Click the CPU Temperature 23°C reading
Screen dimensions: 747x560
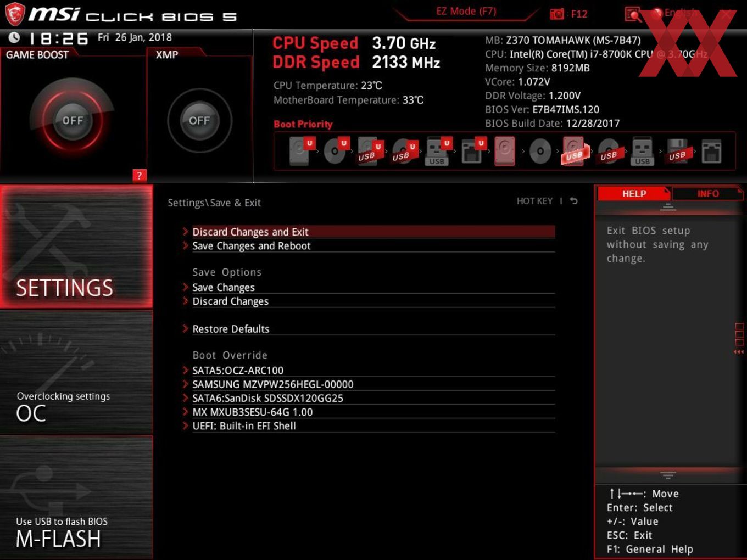coord(328,85)
